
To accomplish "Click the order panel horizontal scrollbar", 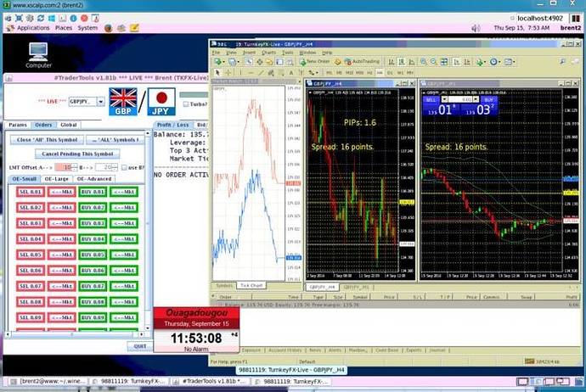I will point(75,334).
